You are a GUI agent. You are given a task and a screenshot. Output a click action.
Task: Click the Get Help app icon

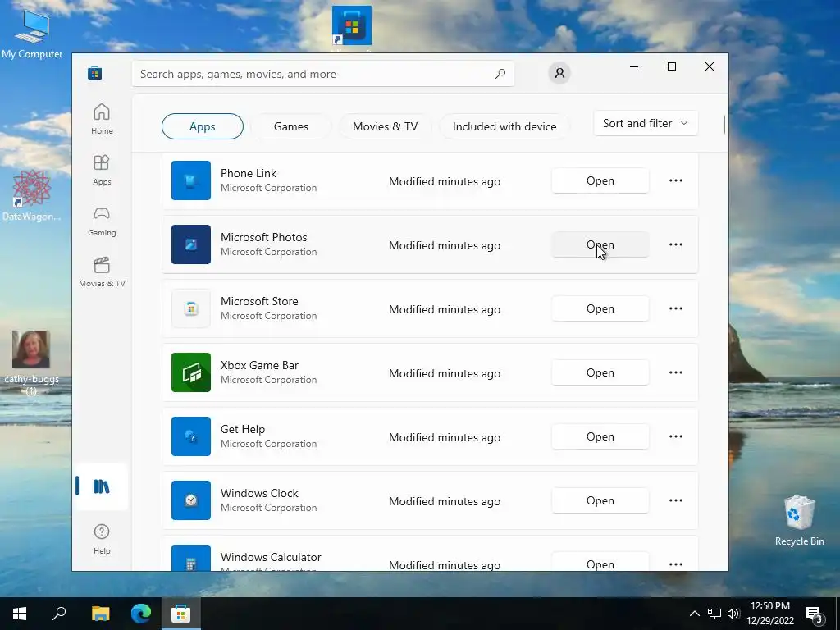tap(190, 436)
